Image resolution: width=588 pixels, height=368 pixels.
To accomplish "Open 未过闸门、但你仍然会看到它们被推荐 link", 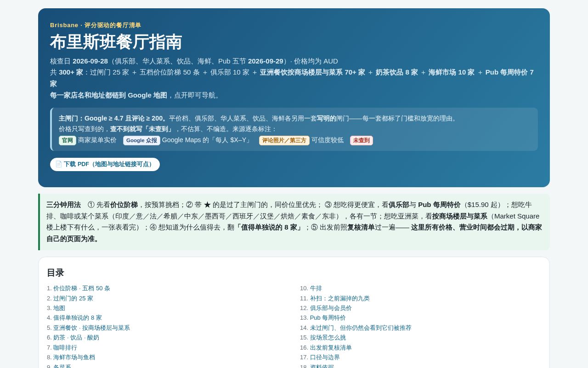I will (361, 328).
